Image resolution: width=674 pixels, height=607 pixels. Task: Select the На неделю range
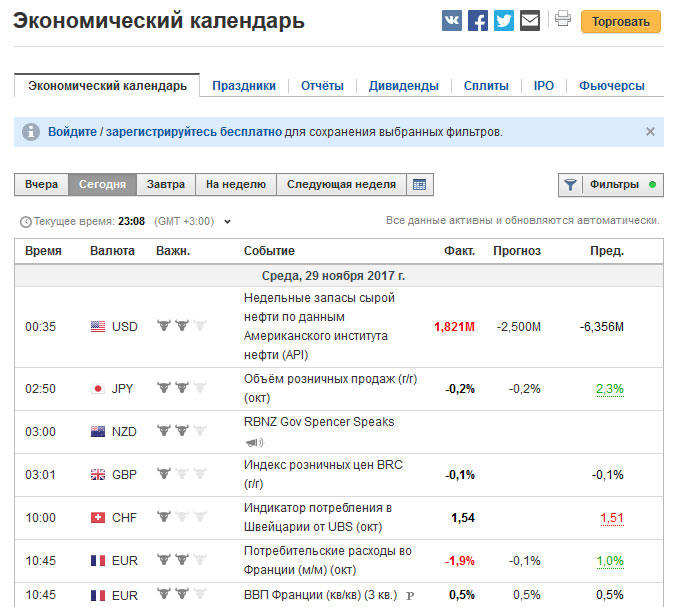point(236,184)
